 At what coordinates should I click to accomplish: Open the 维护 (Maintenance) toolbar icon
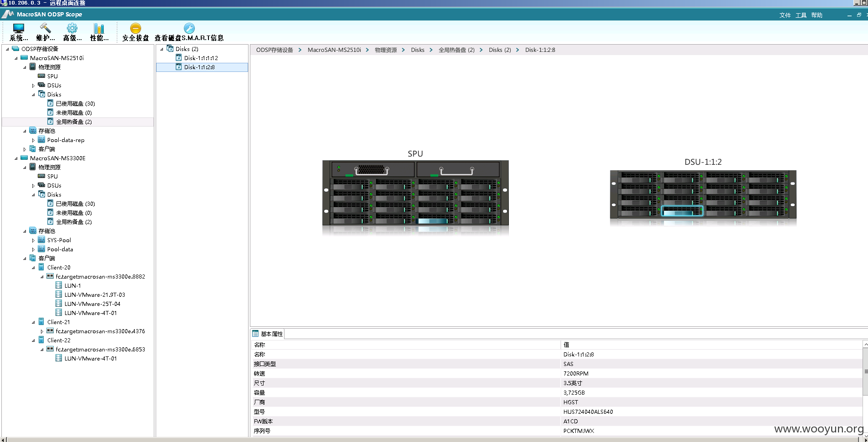click(x=46, y=29)
